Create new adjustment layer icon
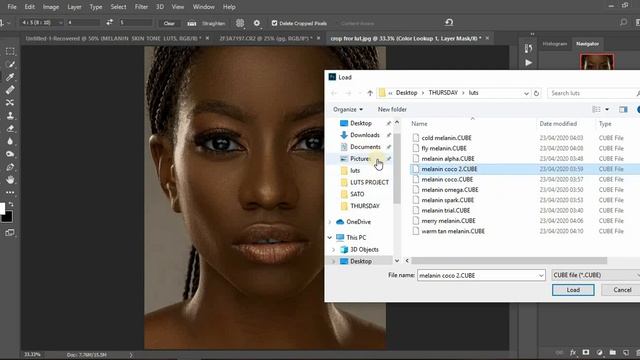 pyautogui.click(x=599, y=352)
